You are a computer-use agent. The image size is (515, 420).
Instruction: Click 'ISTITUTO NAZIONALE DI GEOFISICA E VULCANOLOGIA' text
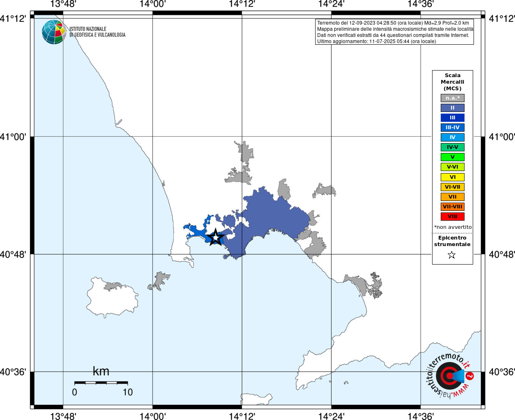pos(97,32)
